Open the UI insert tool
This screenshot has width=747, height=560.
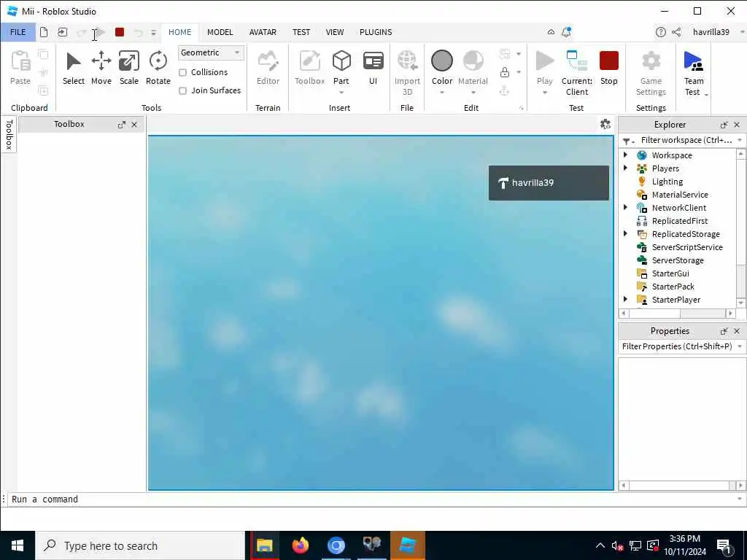[373, 68]
